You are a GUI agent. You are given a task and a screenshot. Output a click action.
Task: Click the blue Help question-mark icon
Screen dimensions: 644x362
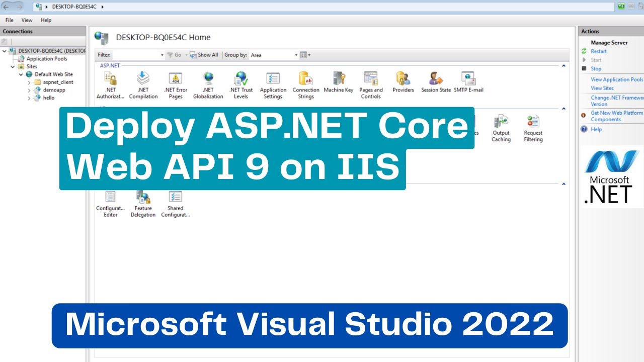[584, 129]
